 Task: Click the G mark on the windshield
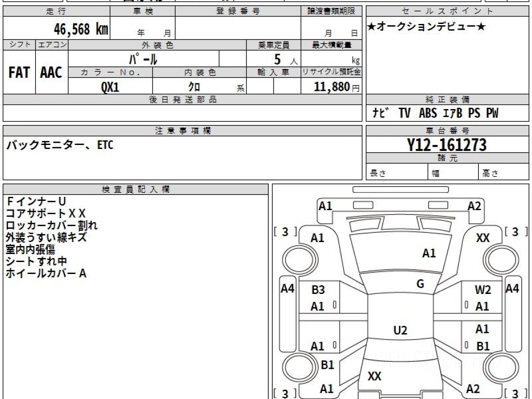pos(420,284)
